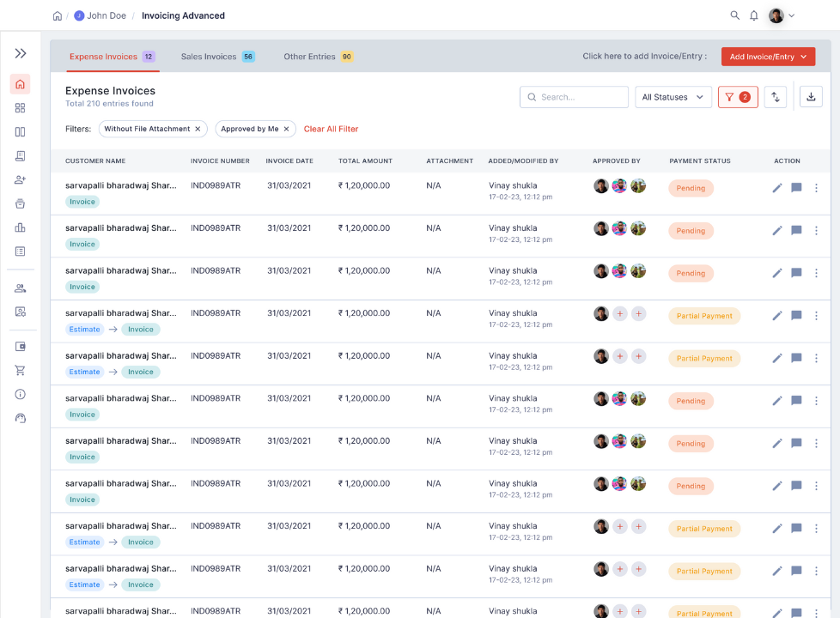Open the add-user icon in sidebar
840x618 pixels.
pos(21,180)
